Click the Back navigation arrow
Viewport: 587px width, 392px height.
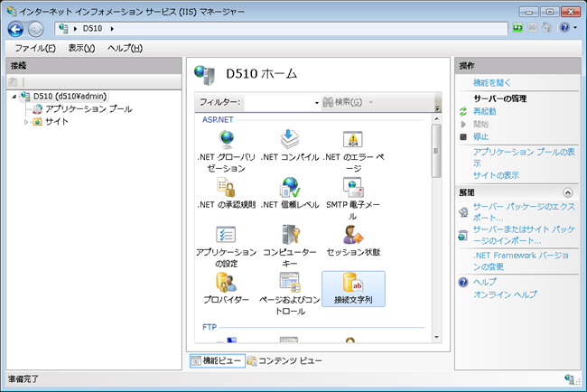[15, 29]
